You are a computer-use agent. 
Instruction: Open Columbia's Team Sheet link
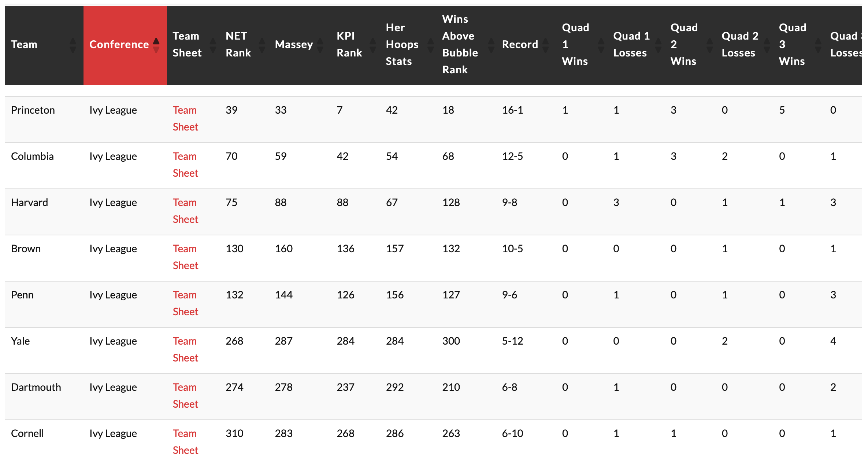pyautogui.click(x=185, y=164)
